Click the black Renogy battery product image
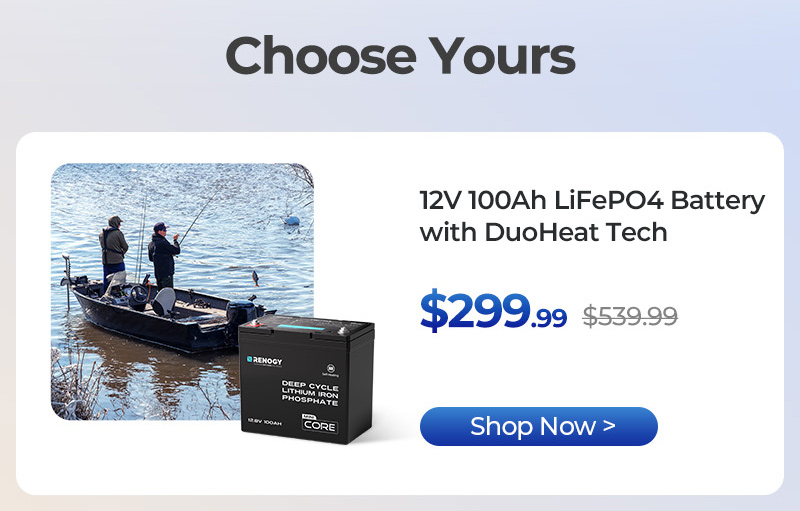This screenshot has width=800, height=511. pyautogui.click(x=307, y=379)
